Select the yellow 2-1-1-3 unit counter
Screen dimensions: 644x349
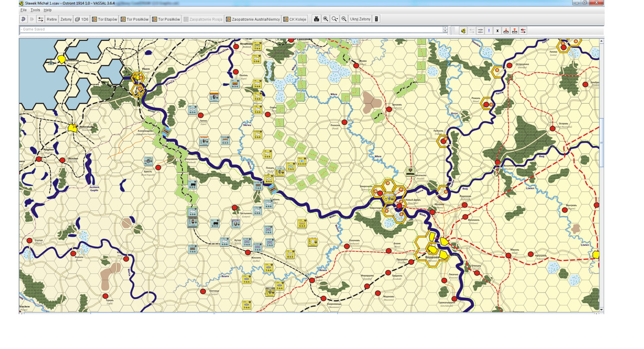tap(301, 162)
